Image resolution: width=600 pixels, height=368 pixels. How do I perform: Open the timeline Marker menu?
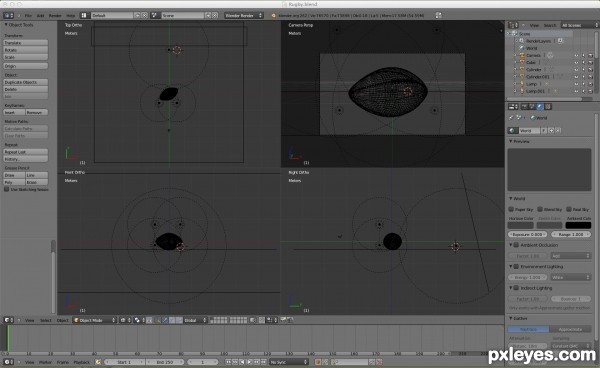[45, 362]
